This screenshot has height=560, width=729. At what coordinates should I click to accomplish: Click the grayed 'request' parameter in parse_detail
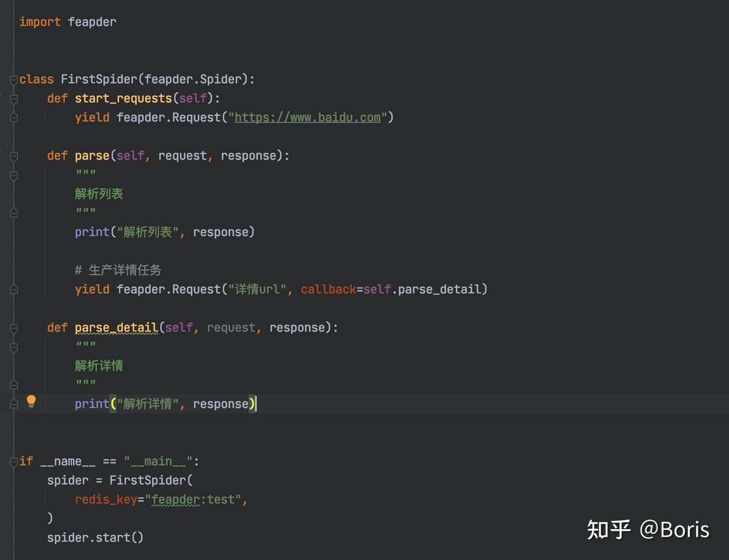(231, 328)
